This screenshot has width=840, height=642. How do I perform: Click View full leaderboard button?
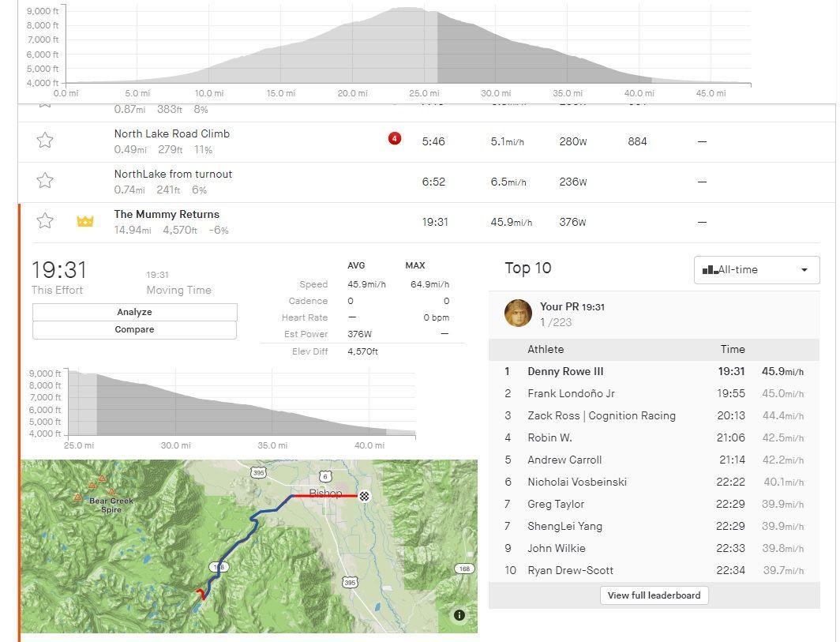click(654, 595)
